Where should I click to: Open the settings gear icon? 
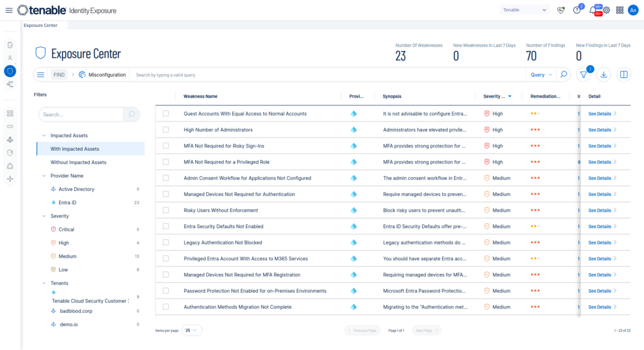pyautogui.click(x=606, y=10)
